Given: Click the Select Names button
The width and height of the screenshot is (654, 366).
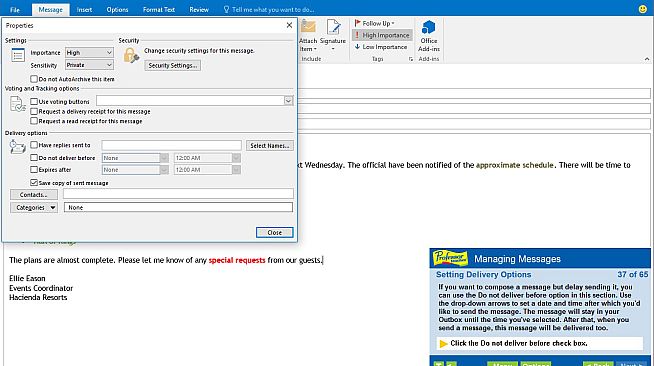Looking at the screenshot, I should [x=269, y=145].
